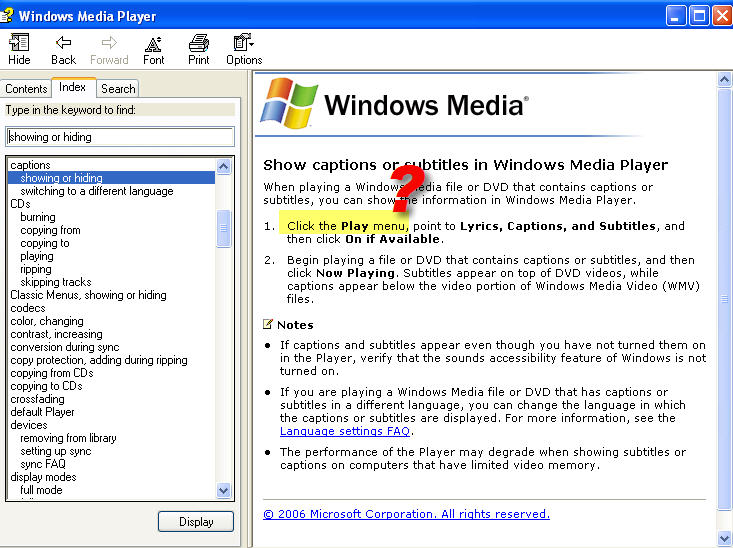Click the Hide toolbar icon

point(18,43)
